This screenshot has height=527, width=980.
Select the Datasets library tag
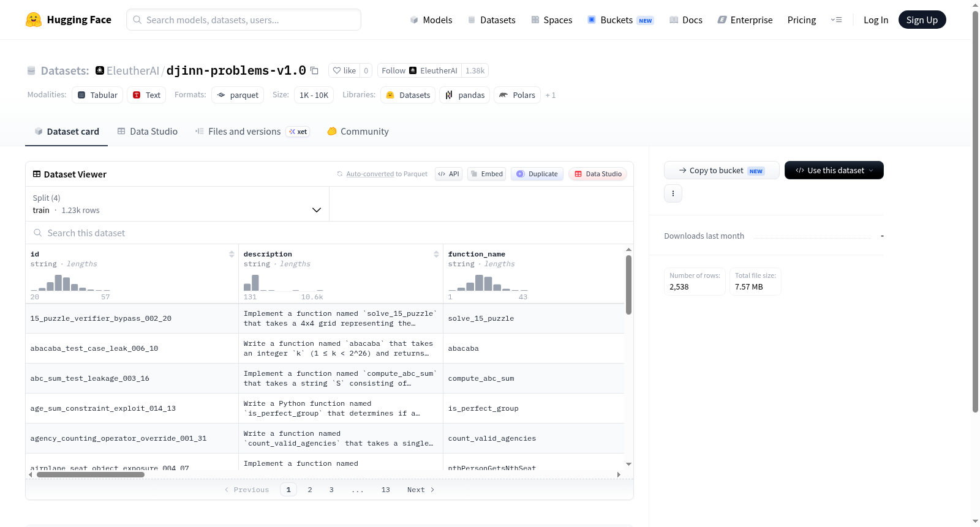[x=408, y=95]
